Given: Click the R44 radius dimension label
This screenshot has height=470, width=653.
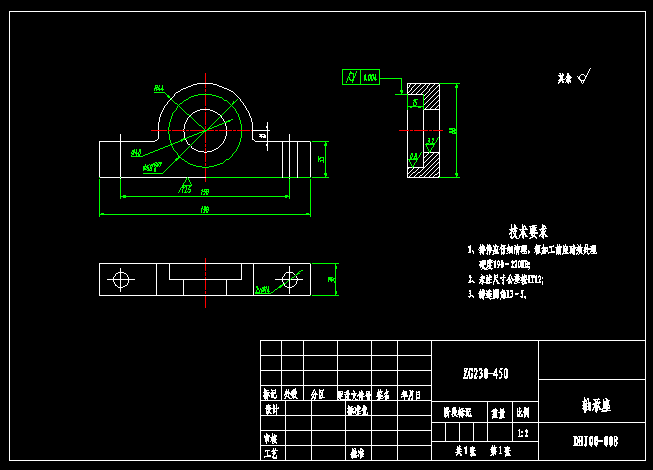Looking at the screenshot, I should pos(159,88).
